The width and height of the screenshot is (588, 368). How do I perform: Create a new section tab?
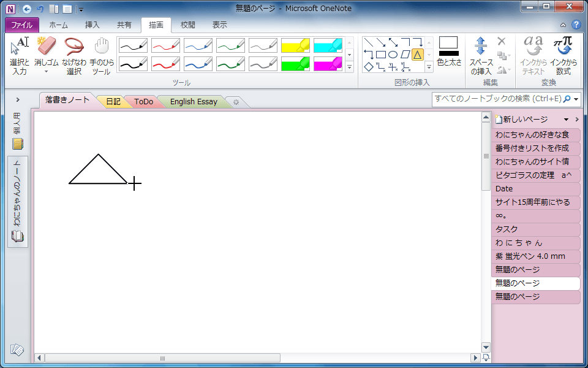click(236, 102)
